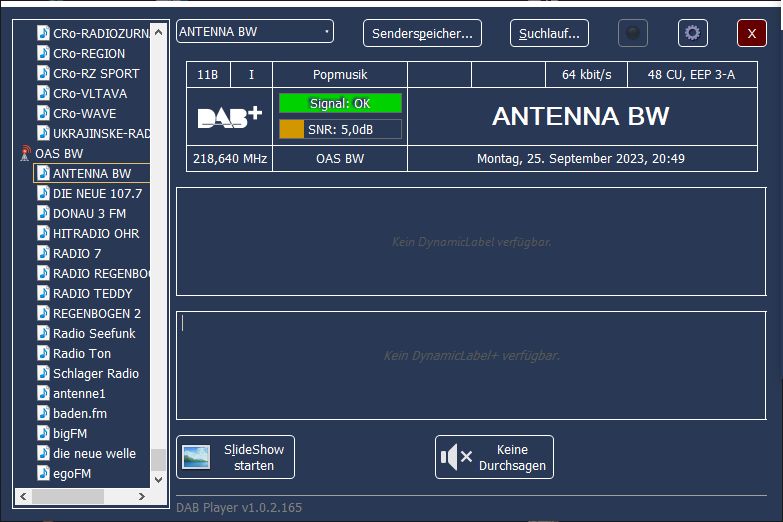
Task: Click the 48 CU, EEP 3-A cell
Action: (x=692, y=74)
